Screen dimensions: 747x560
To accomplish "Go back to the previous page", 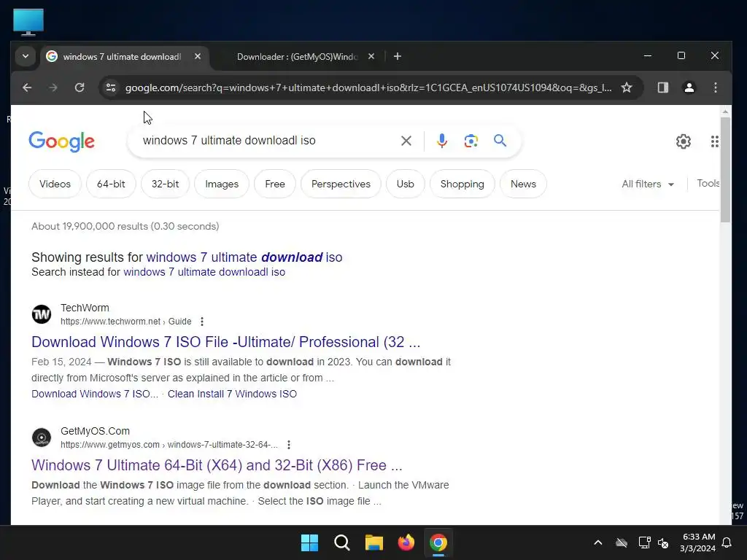I will [x=27, y=87].
